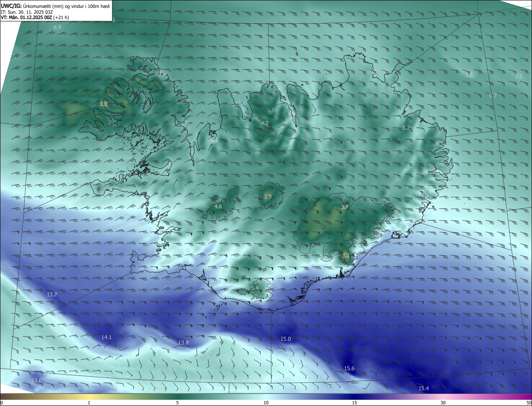Screen dimensions: 532x406
Task: Click the color scale tick labeled 30
Action: [443, 403]
